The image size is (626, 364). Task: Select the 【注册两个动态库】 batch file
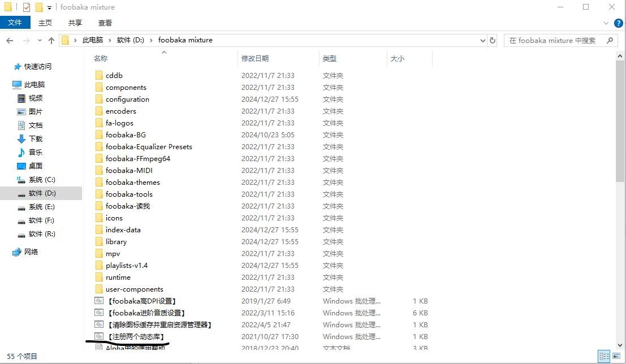point(136,337)
